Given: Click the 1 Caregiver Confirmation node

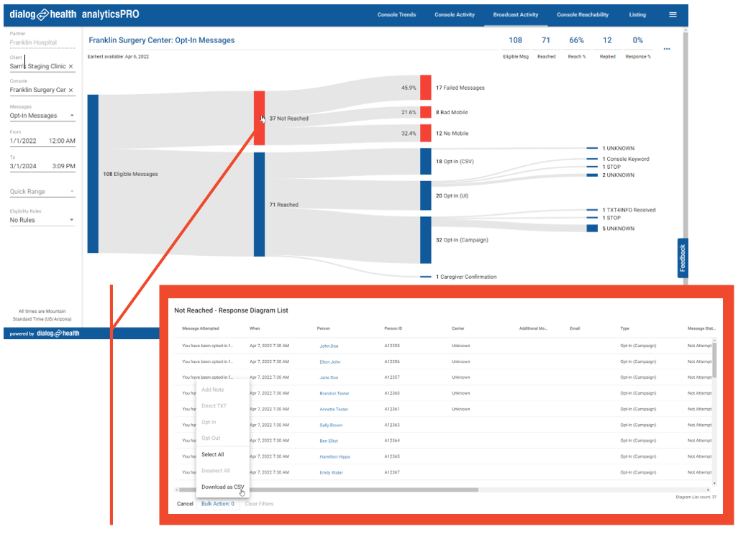Looking at the screenshot, I should pos(426,277).
